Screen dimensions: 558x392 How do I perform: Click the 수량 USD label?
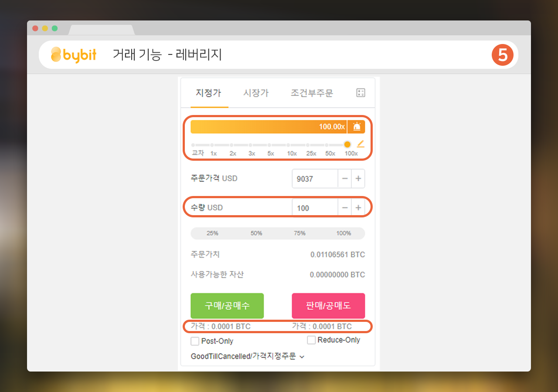click(207, 207)
